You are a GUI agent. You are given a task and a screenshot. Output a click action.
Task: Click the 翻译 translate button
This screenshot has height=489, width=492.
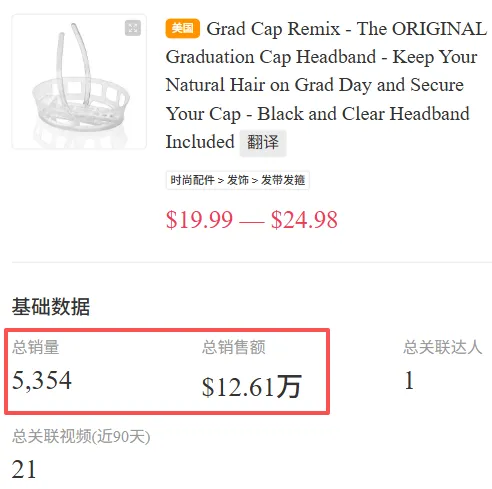click(263, 143)
